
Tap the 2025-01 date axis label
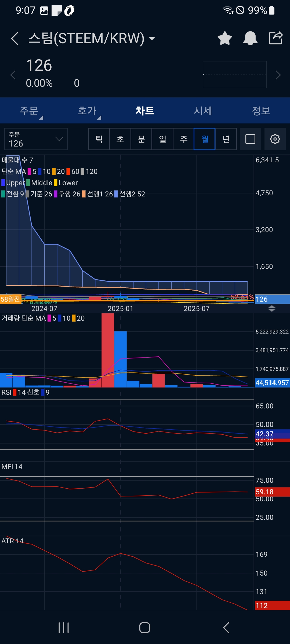click(x=120, y=309)
